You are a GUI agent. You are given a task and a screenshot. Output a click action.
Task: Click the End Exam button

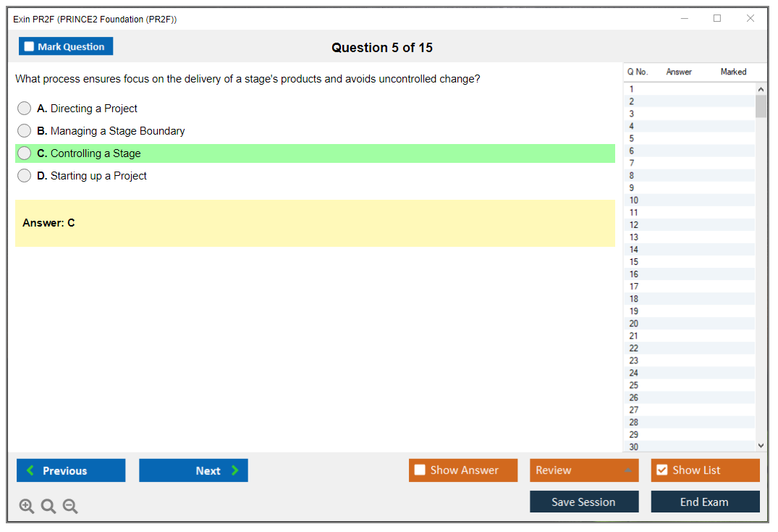click(704, 502)
